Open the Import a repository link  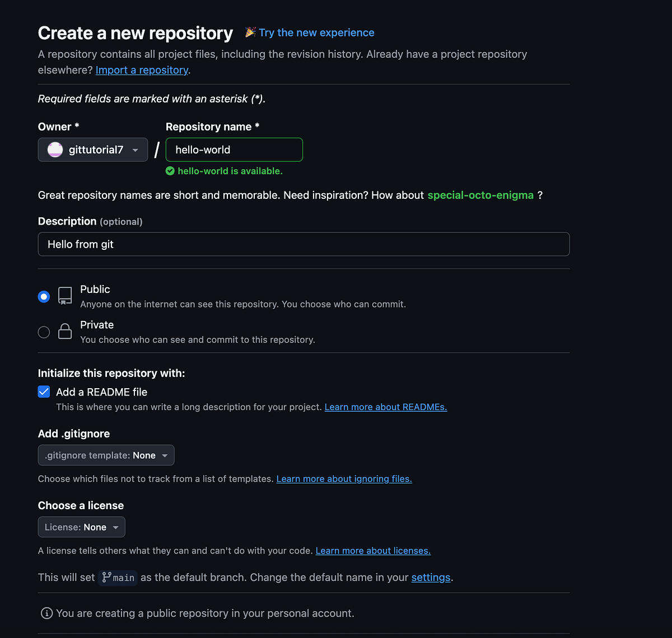pos(142,69)
